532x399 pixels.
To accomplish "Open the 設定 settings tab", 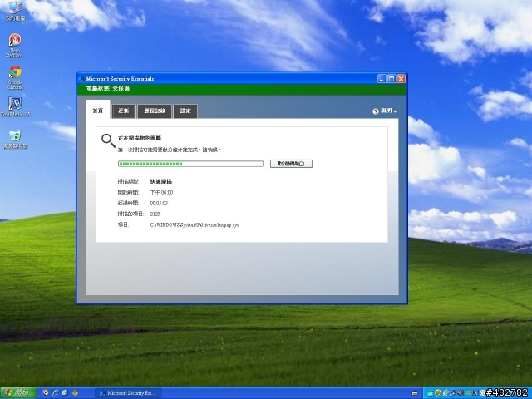I will click(185, 111).
